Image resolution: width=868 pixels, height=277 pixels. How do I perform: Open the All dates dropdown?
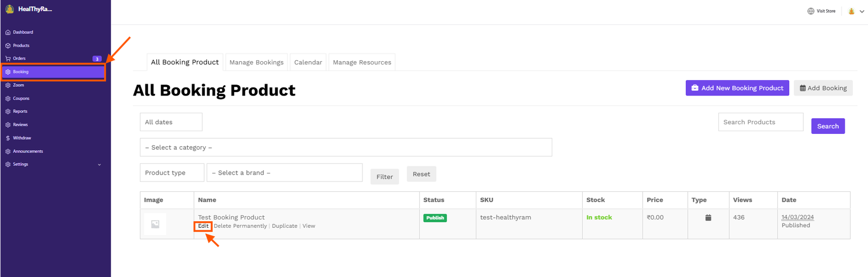pyautogui.click(x=171, y=122)
